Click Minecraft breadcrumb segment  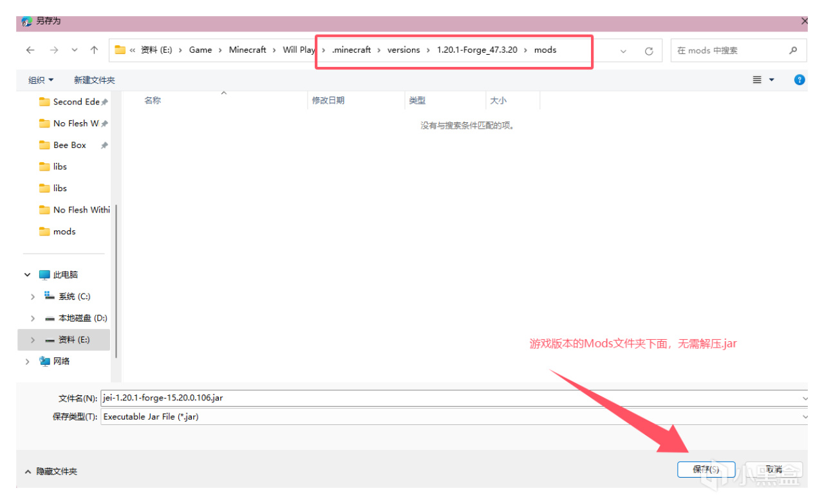point(247,50)
